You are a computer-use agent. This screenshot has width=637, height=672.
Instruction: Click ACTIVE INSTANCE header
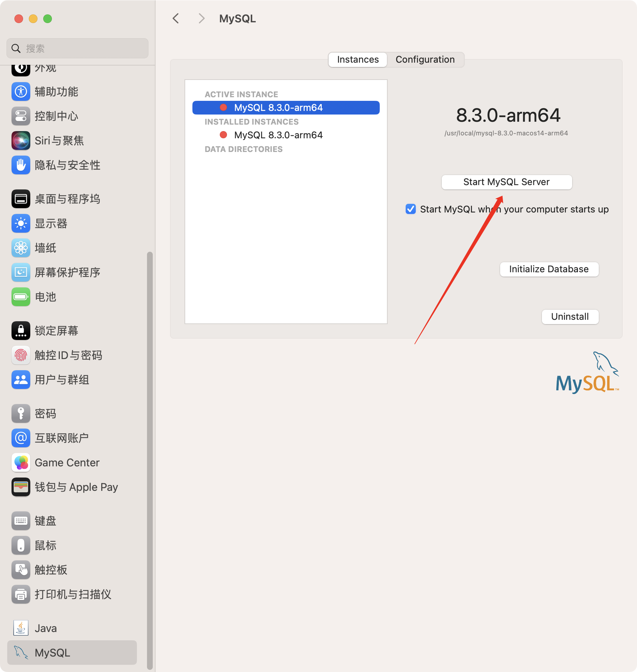tap(241, 94)
